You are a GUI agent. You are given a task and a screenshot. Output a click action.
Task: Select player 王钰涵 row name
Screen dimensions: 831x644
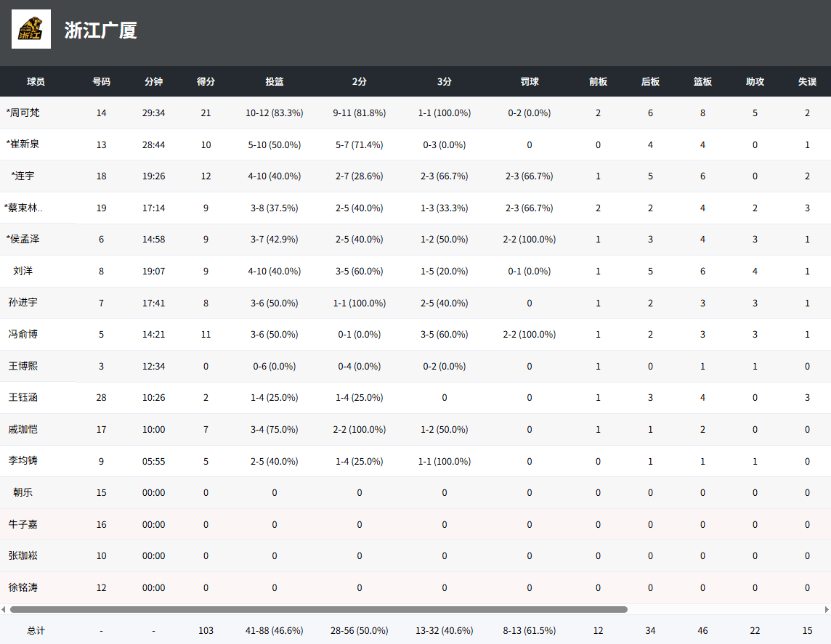[23, 397]
